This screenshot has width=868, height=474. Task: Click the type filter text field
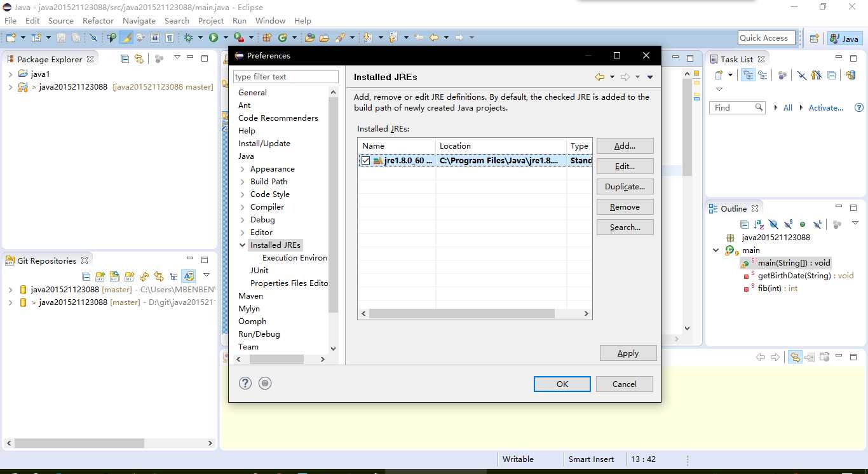click(x=286, y=77)
